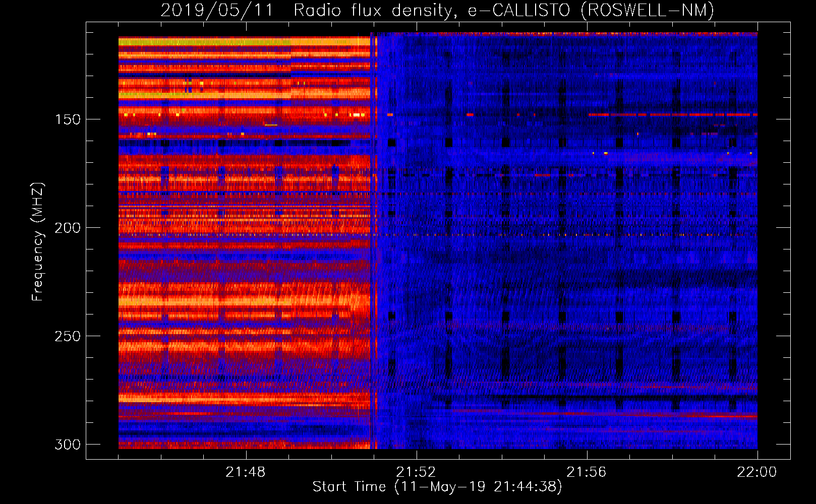Click the '250' frequency tick label
This screenshot has width=816, height=504.
[68, 336]
